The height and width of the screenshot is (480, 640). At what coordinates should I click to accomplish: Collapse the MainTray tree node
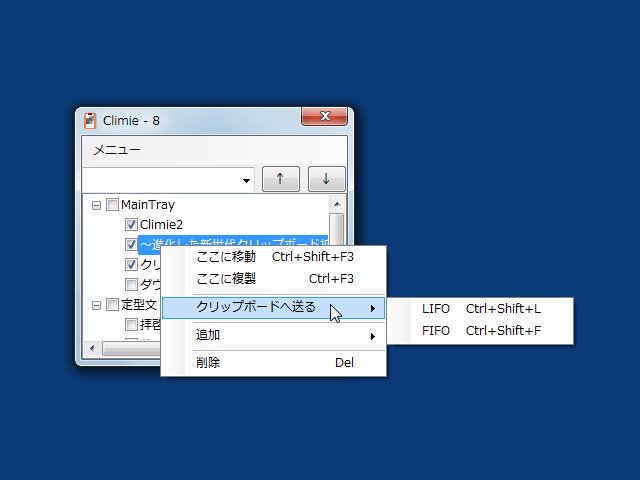pyautogui.click(x=96, y=205)
